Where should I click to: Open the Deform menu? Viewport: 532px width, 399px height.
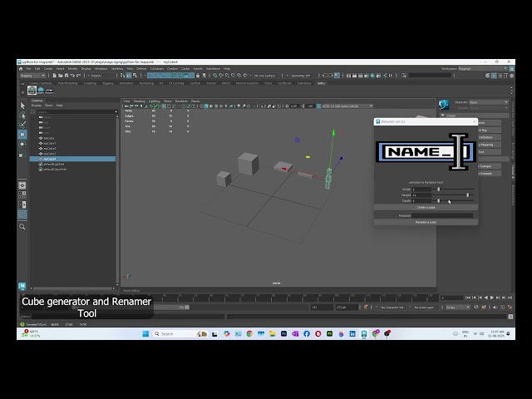pyautogui.click(x=141, y=68)
